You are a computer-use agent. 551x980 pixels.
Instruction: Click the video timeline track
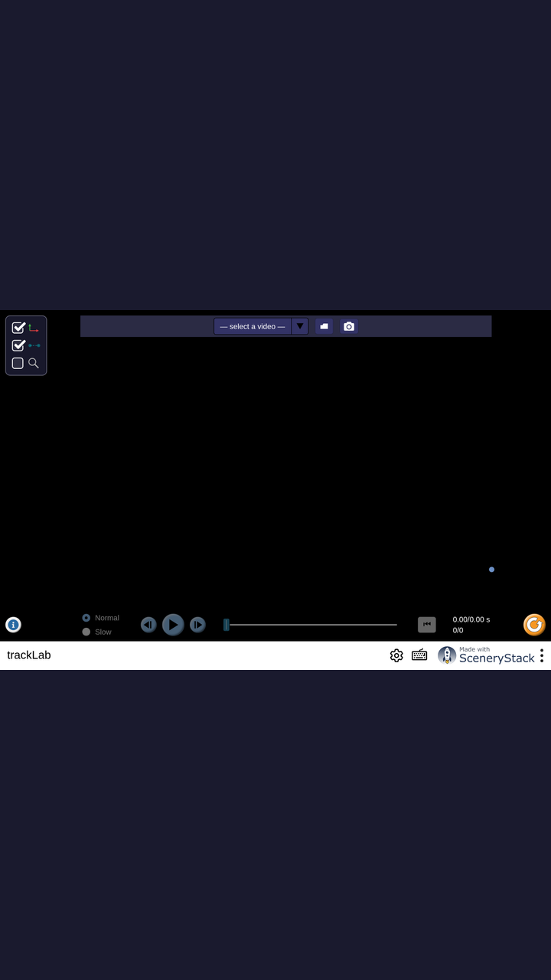pos(312,625)
